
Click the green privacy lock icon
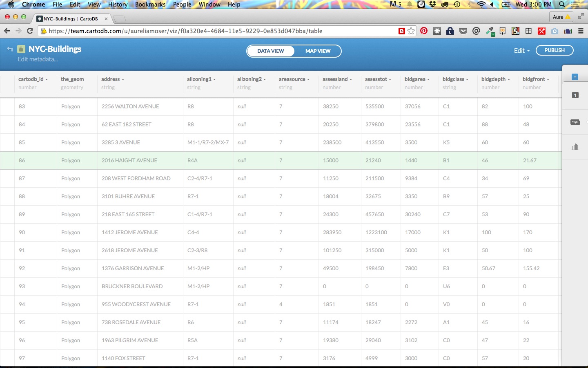tap(21, 49)
